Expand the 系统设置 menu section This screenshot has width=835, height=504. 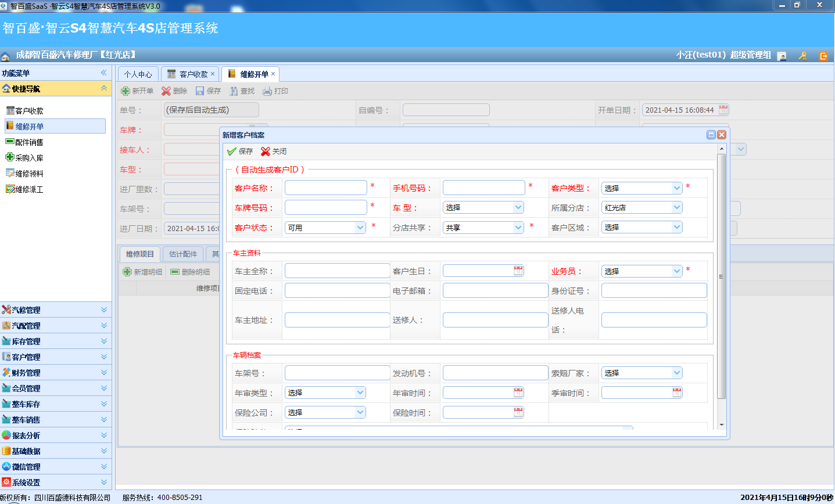click(x=104, y=483)
